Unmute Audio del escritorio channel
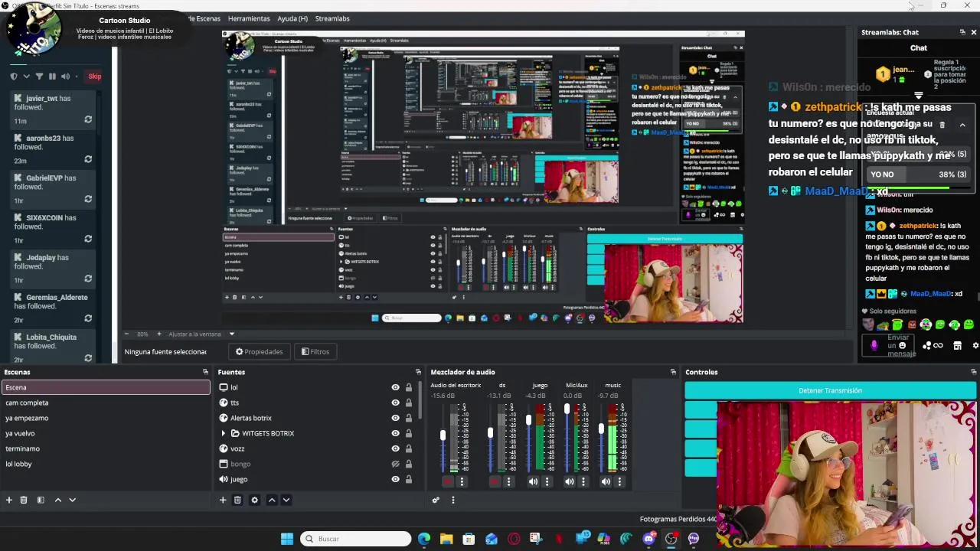This screenshot has height=551, width=980. pyautogui.click(x=448, y=481)
